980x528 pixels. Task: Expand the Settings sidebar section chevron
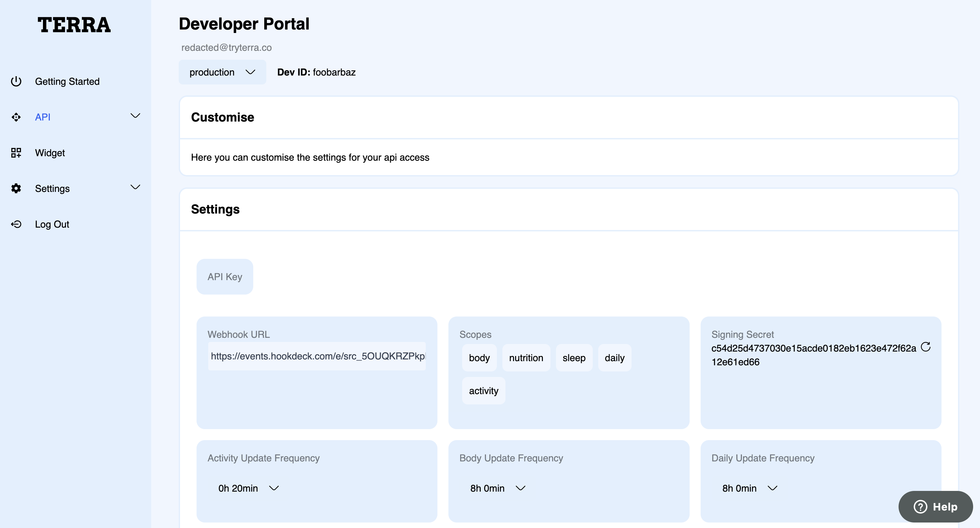(135, 187)
